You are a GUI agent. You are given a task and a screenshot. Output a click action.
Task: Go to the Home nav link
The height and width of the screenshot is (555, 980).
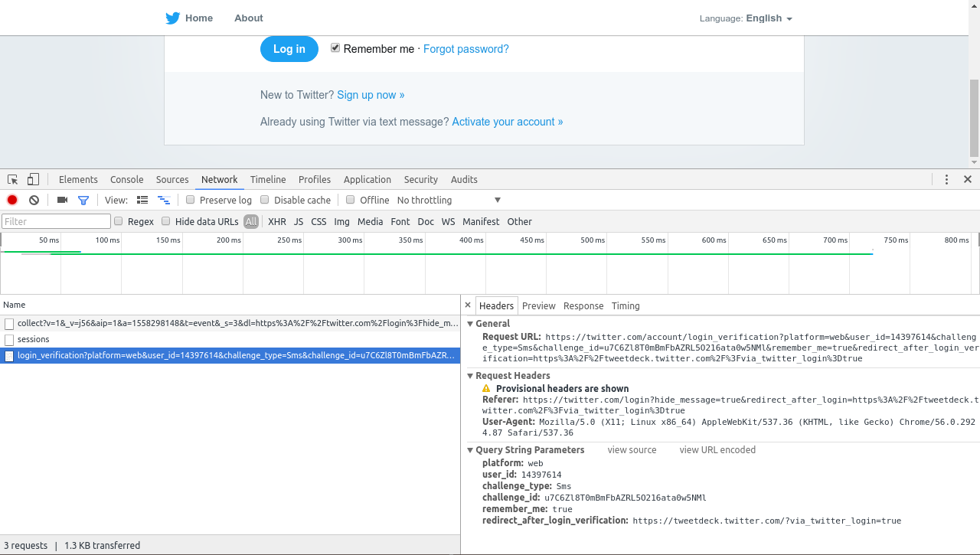pos(199,18)
